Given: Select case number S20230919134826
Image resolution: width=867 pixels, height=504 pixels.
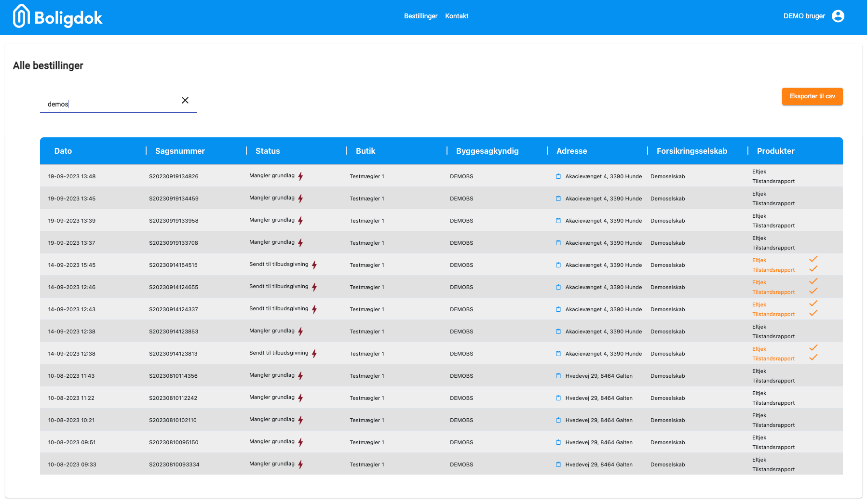Looking at the screenshot, I should click(174, 176).
